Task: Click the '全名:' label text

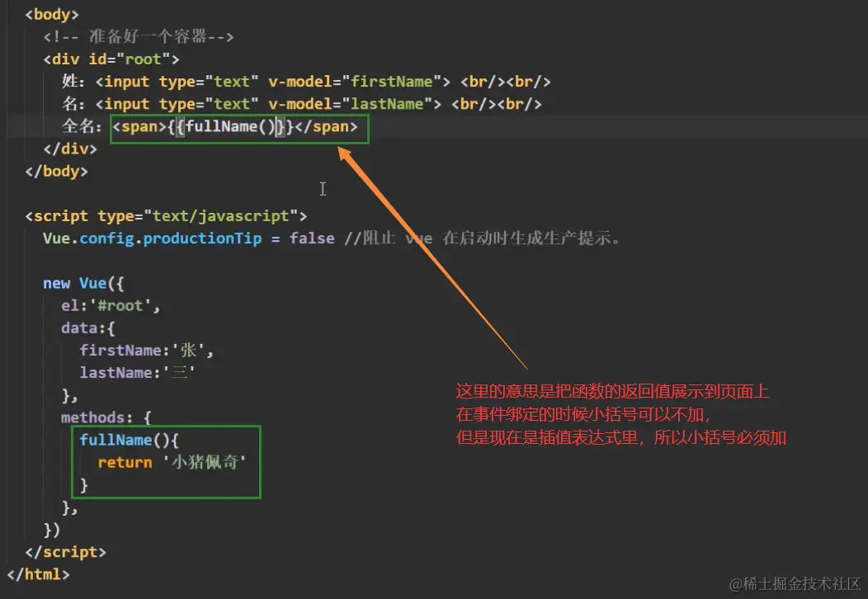Action: pos(82,126)
